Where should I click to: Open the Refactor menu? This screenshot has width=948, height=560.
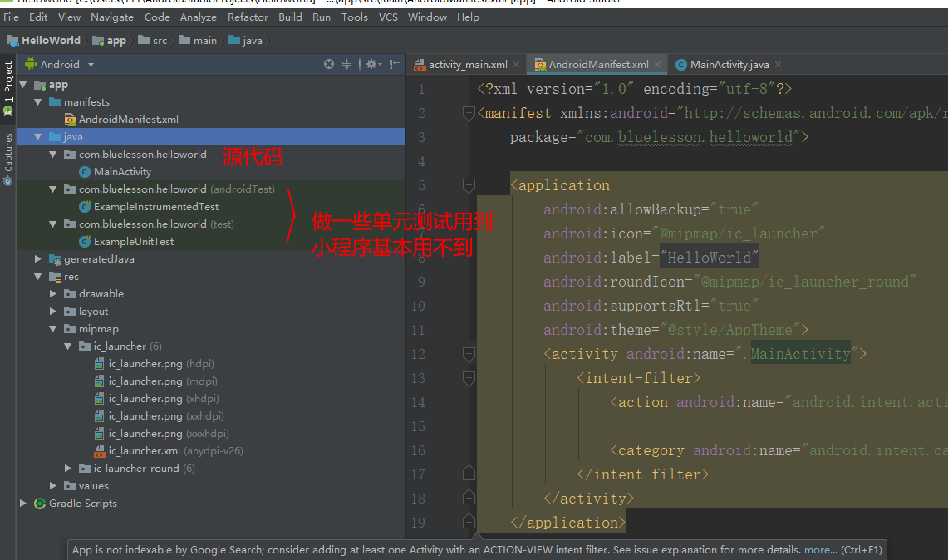248,17
